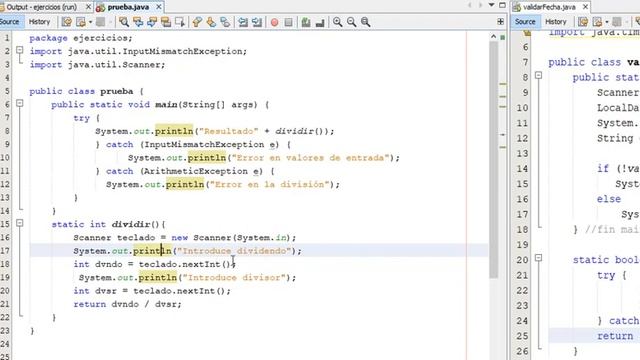640x360 pixels.
Task: Switch validarFecha.java to Source view
Action: 525,22
